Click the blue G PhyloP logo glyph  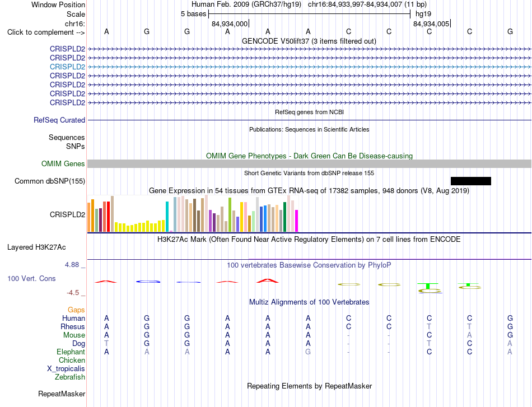pyautogui.click(x=148, y=282)
